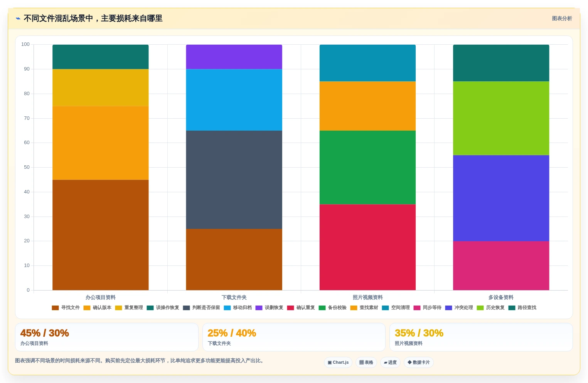
Task: Click the y-axis value 100
Action: click(25, 44)
